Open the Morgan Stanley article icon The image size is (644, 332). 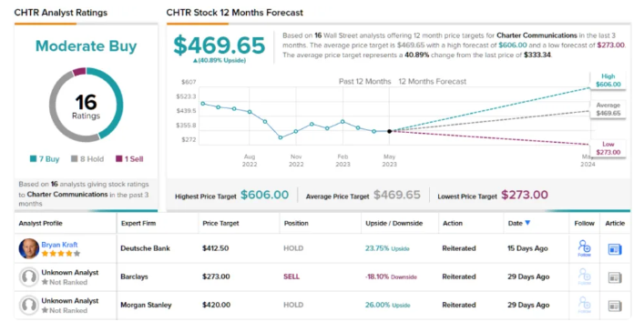tap(615, 306)
